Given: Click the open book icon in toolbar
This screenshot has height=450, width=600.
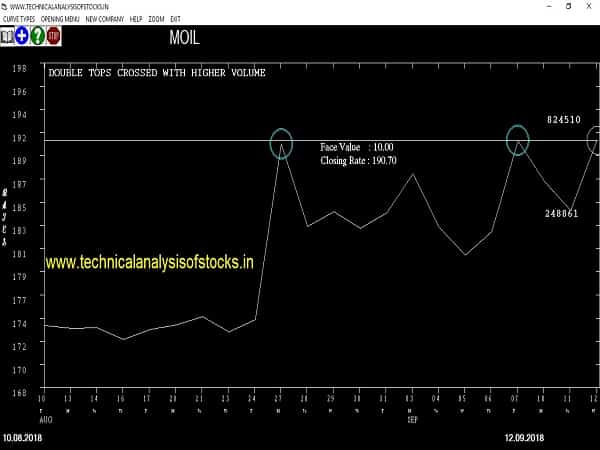Looking at the screenshot, I should coord(7,37).
